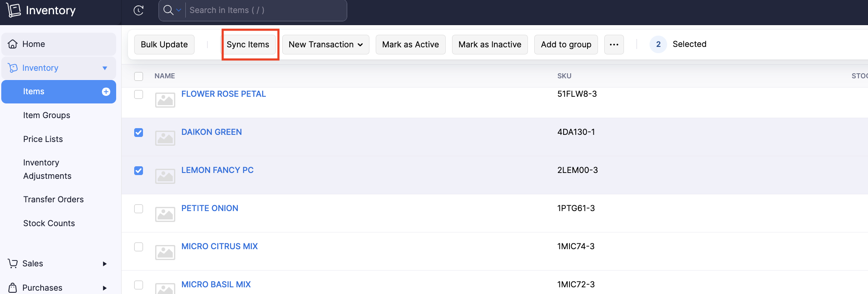
Task: Open the Home menu item
Action: (59, 44)
